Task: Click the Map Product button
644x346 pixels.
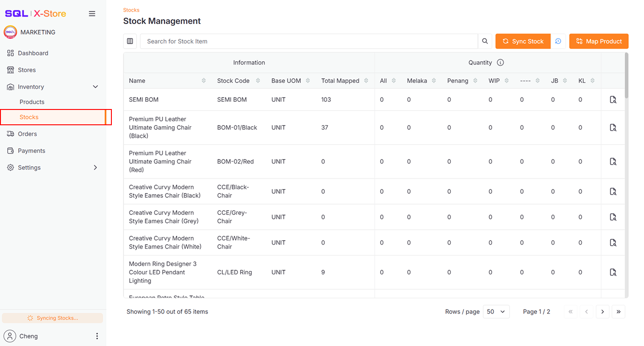Action: coord(598,41)
